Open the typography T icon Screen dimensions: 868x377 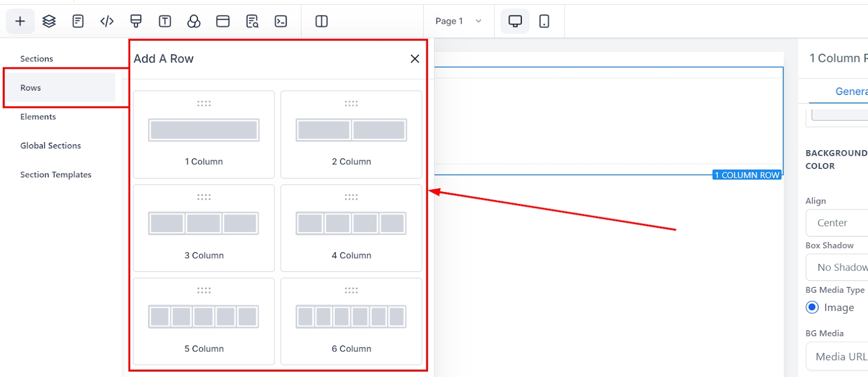165,21
